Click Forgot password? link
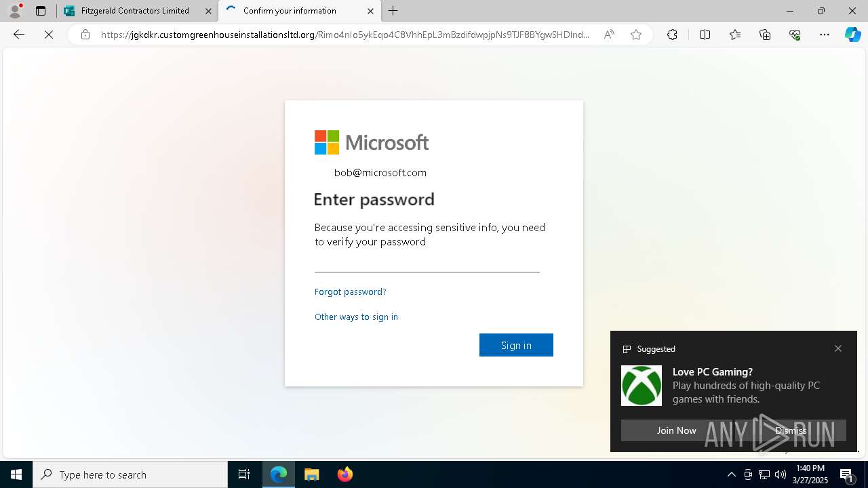The height and width of the screenshot is (488, 868). [x=350, y=291]
